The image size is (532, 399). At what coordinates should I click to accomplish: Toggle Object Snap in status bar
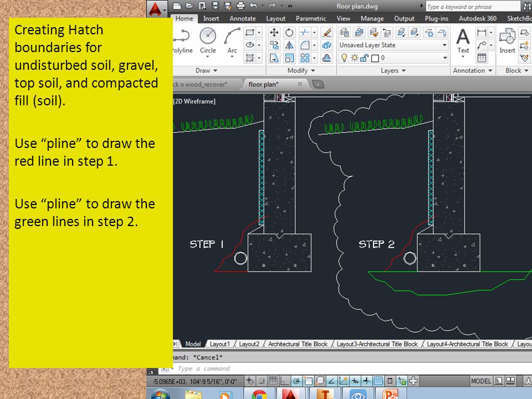point(308,381)
